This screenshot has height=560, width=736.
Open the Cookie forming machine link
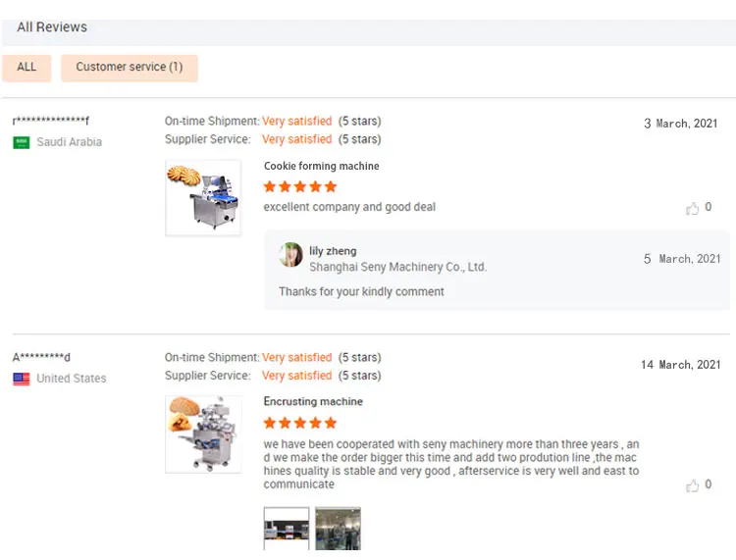point(321,166)
